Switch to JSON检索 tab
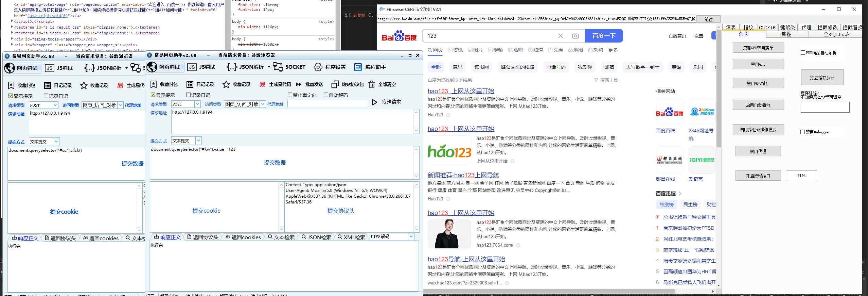Viewport: 868px width, 296px height. click(x=316, y=237)
